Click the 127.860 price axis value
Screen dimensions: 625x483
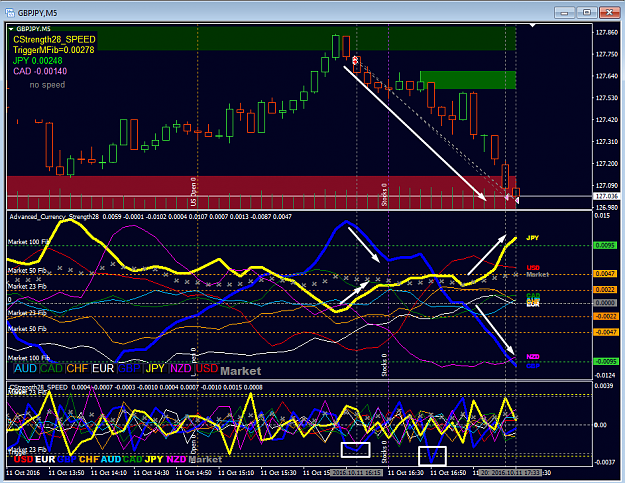click(x=606, y=33)
